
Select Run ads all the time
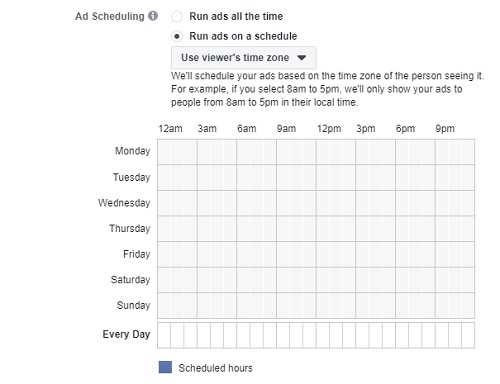(x=177, y=16)
